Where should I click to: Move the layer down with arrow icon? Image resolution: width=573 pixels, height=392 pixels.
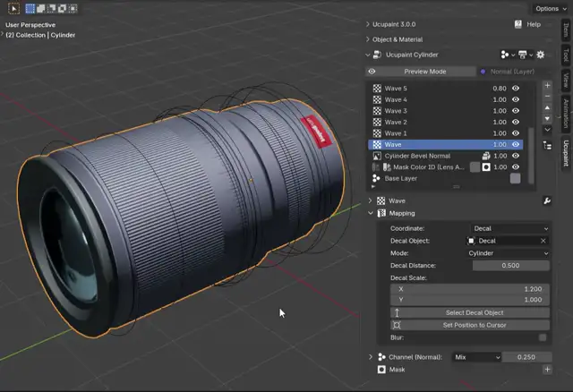(x=547, y=119)
